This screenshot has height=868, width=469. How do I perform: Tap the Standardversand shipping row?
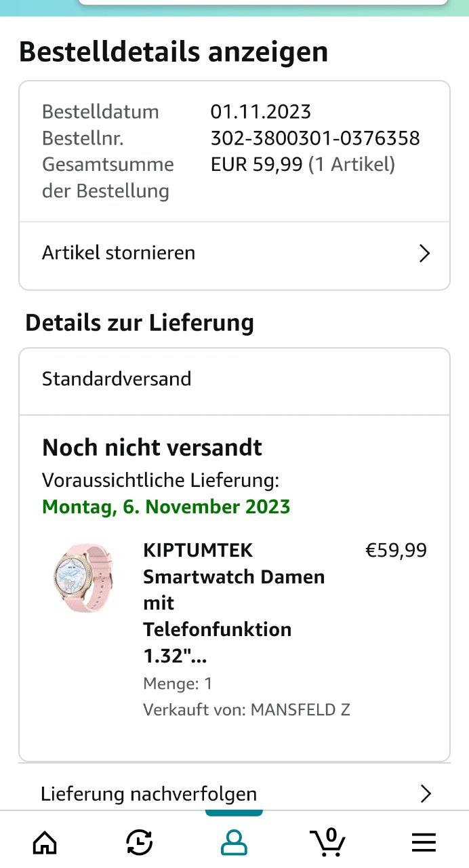click(x=117, y=378)
